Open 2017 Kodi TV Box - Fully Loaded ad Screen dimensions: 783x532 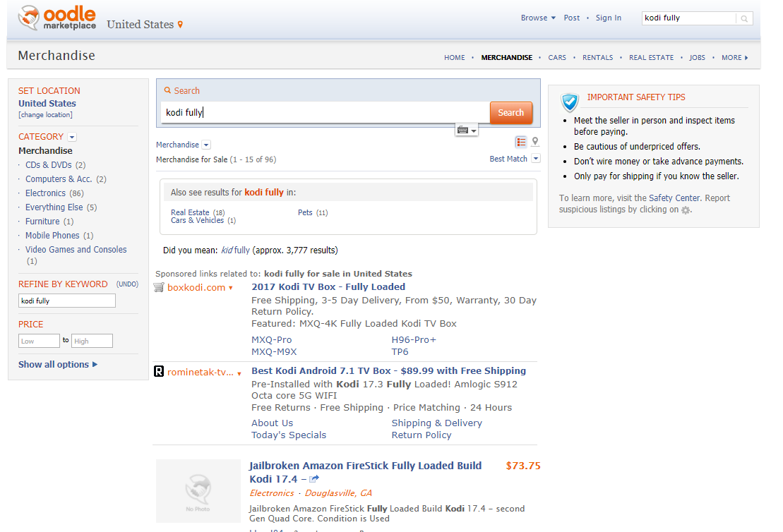pyautogui.click(x=328, y=286)
